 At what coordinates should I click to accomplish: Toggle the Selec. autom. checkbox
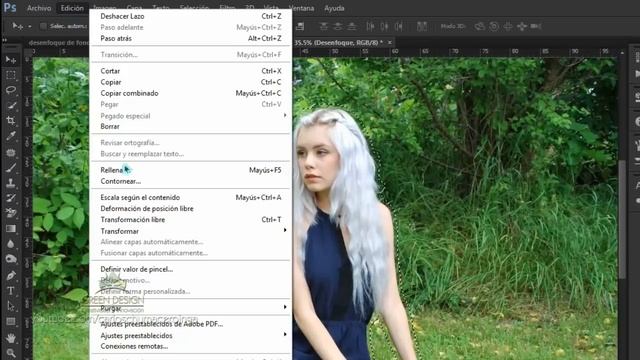[x=43, y=26]
